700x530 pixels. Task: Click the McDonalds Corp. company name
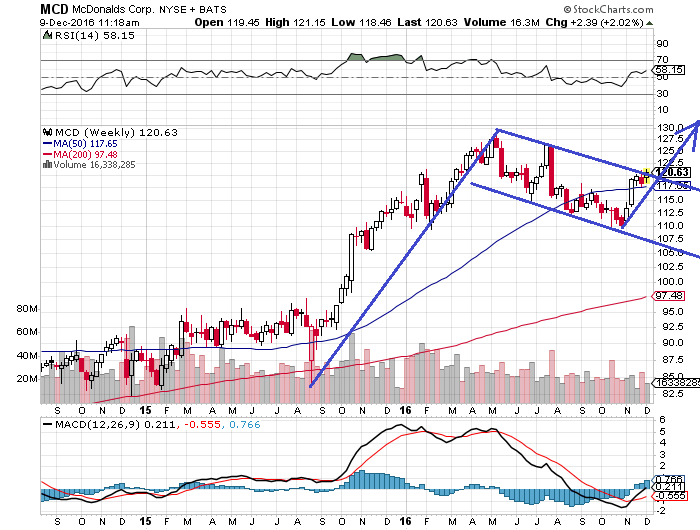pyautogui.click(x=113, y=9)
